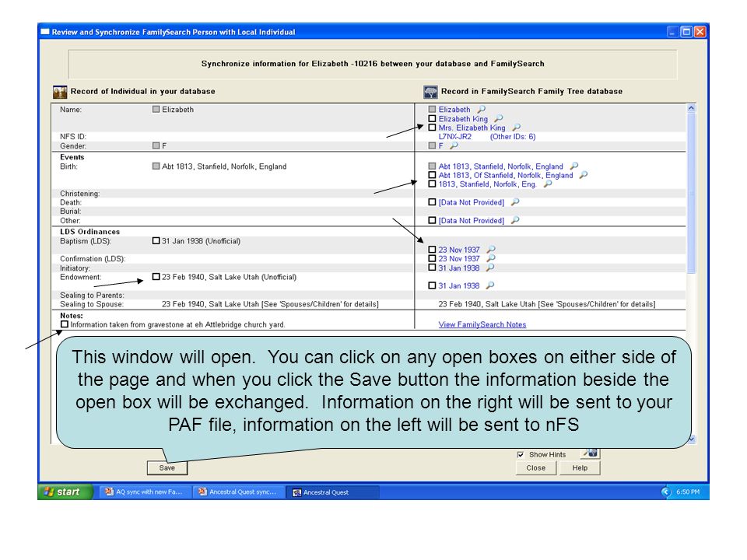Switch to 'AQ sync with new Fa...' taskbar item
The image size is (747, 560).
(x=146, y=492)
